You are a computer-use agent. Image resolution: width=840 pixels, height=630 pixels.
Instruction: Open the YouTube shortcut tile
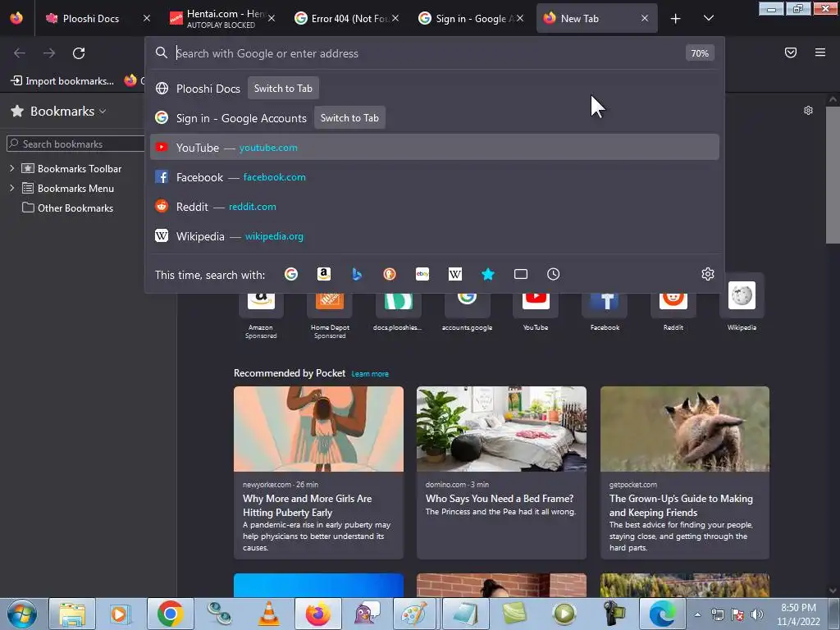[x=536, y=308]
